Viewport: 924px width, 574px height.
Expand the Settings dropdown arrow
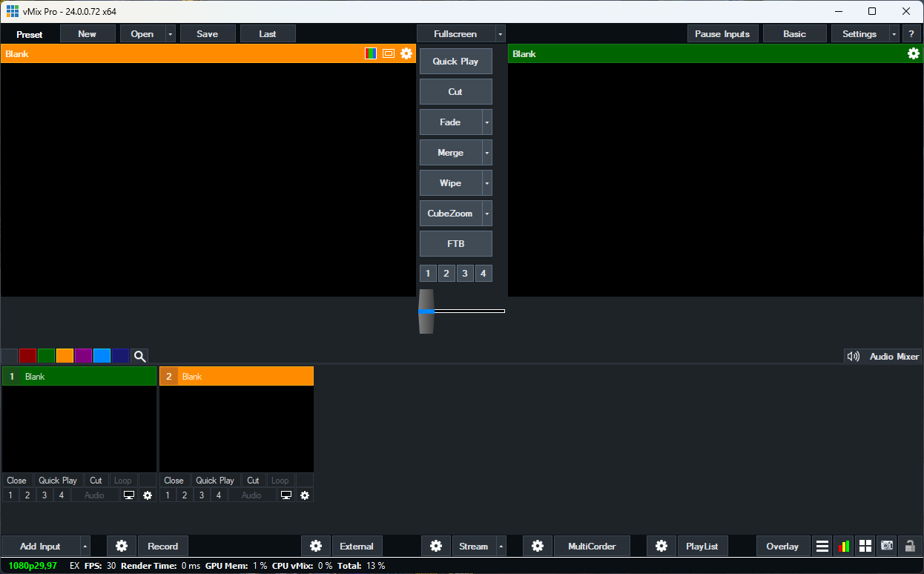coord(894,33)
